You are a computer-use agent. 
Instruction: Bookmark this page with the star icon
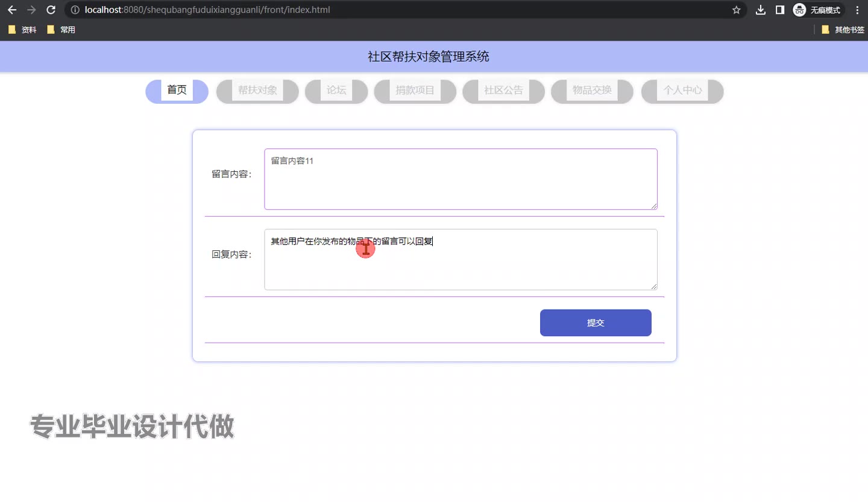click(x=736, y=10)
